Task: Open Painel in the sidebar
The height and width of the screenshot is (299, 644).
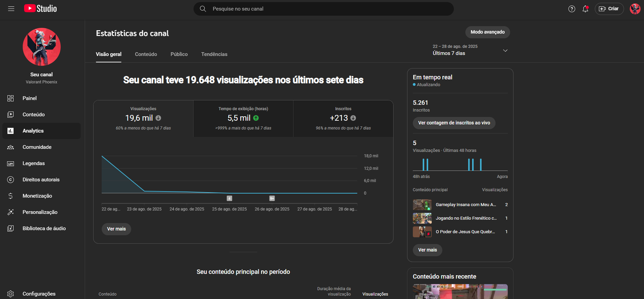Action: (41, 98)
